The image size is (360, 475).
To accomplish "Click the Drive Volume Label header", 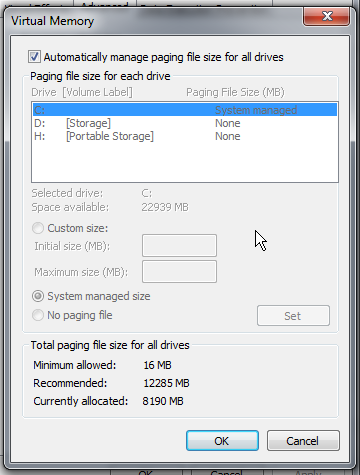I will coord(82,92).
